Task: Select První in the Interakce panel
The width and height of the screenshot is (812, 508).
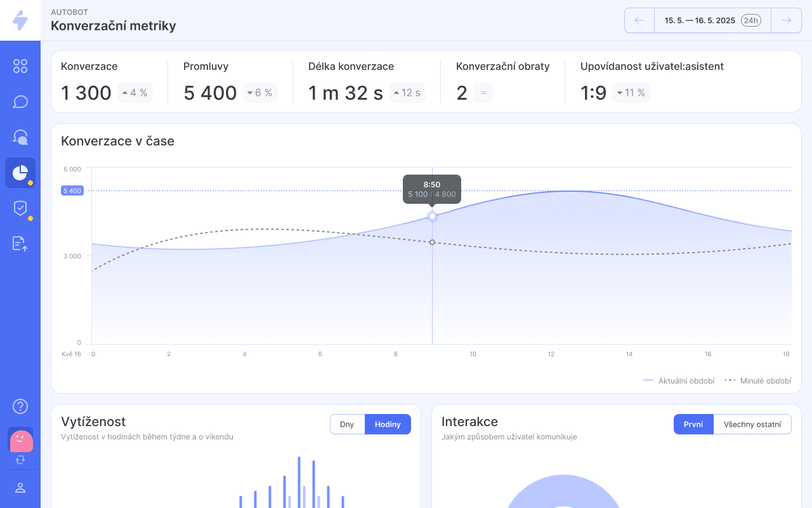Action: pos(693,424)
